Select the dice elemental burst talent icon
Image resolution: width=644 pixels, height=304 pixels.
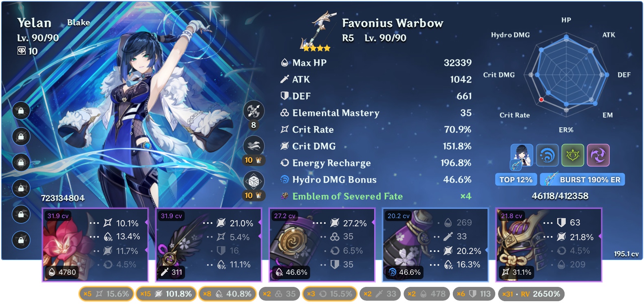tap(254, 181)
